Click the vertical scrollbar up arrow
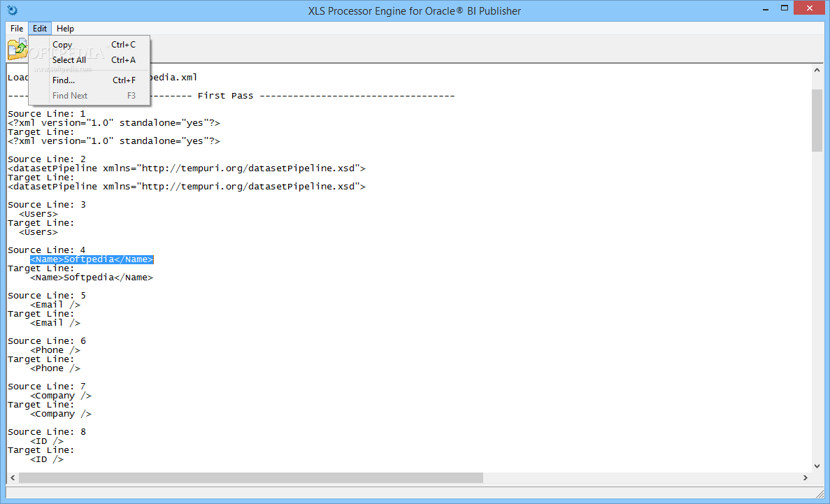The width and height of the screenshot is (830, 504). [817, 69]
